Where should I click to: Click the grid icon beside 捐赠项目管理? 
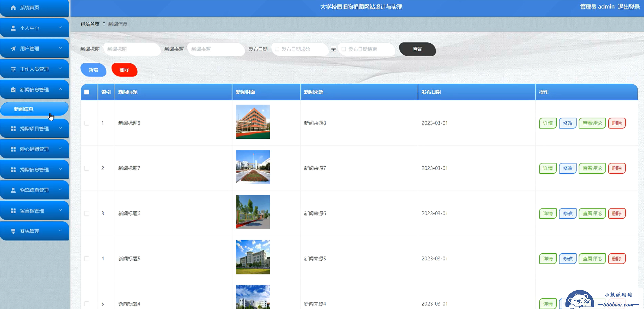(13, 129)
